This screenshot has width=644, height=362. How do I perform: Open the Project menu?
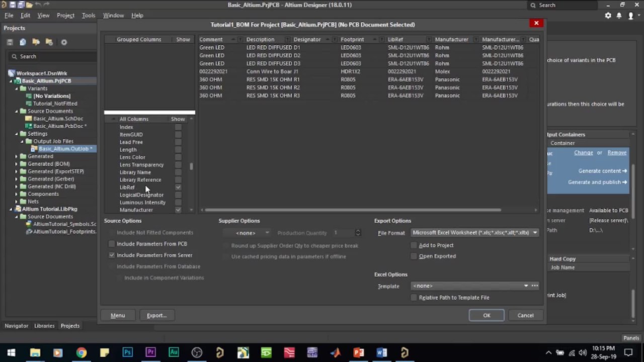(65, 16)
